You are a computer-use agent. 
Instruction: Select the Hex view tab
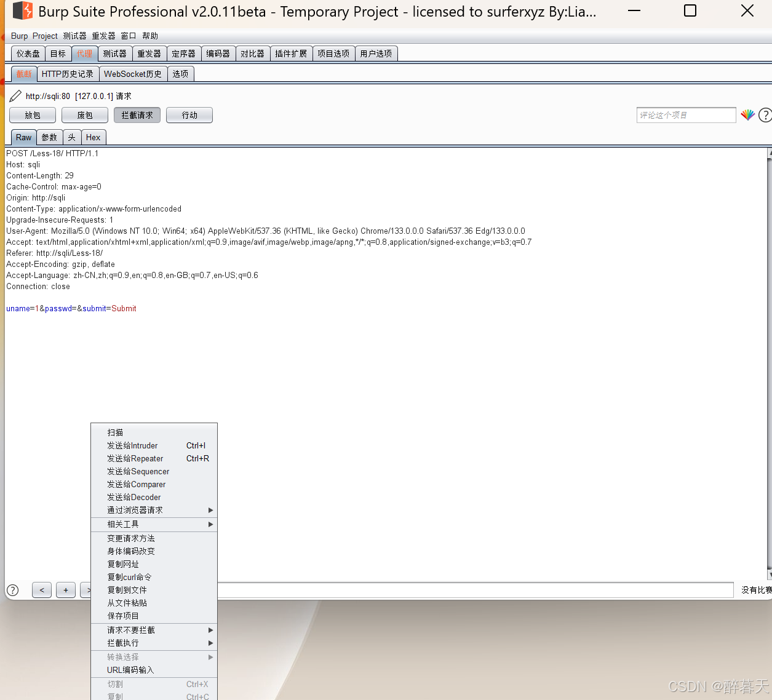pos(94,137)
